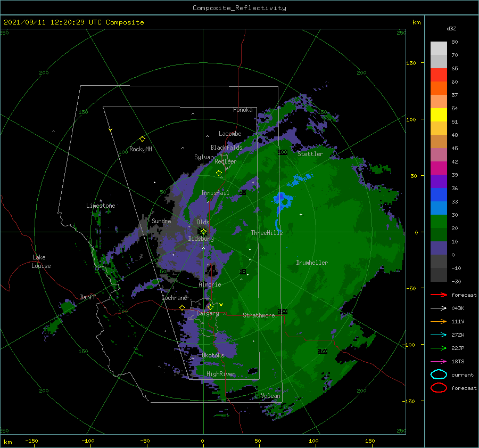Click the yellow diamond marker near RedDeer
This screenshot has height=448, width=479.
pyautogui.click(x=219, y=173)
